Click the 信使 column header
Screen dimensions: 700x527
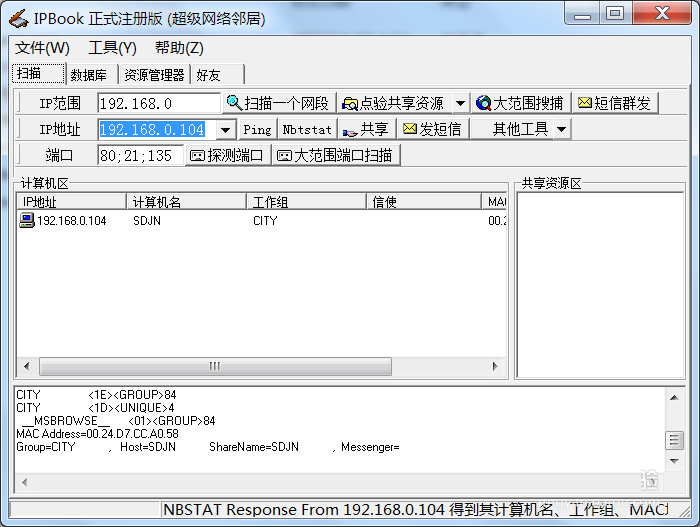[424, 202]
